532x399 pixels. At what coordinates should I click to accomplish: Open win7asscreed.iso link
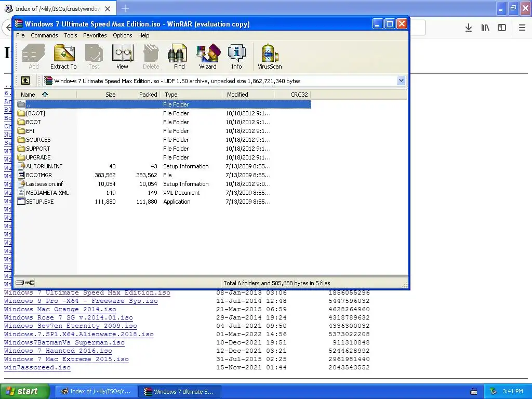point(37,367)
